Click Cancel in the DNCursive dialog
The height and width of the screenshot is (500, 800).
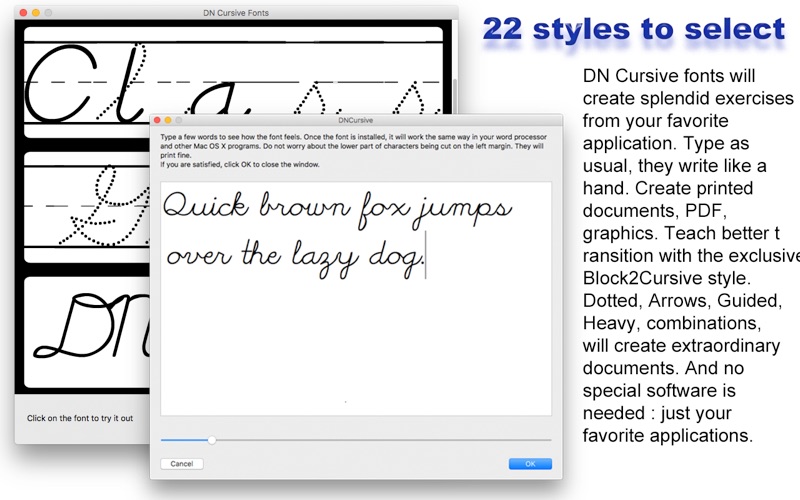(x=182, y=464)
